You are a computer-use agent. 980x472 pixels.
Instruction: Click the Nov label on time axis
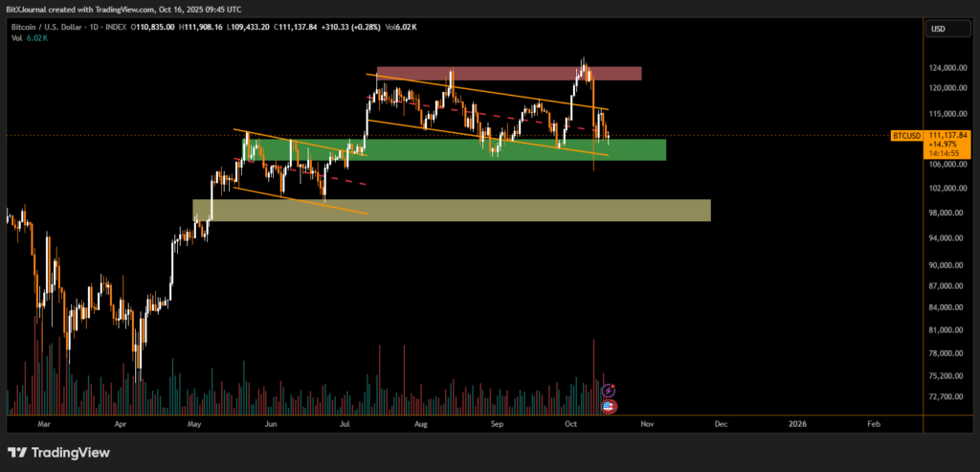[647, 422]
